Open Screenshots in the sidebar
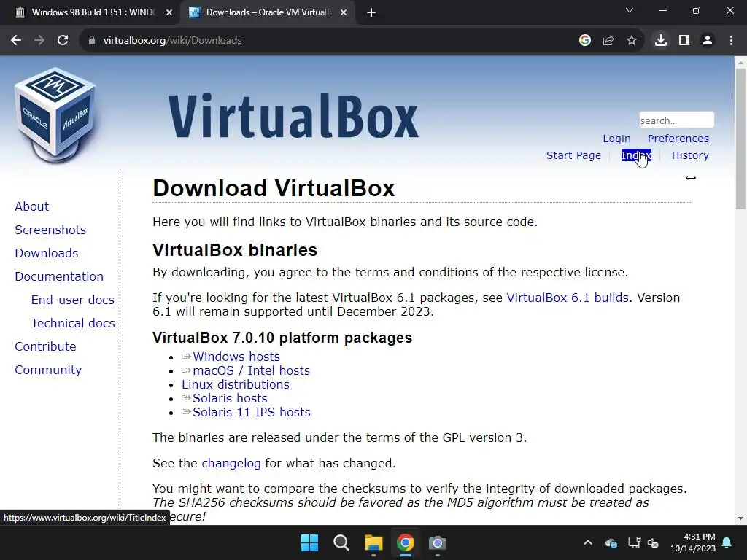 [x=50, y=230]
